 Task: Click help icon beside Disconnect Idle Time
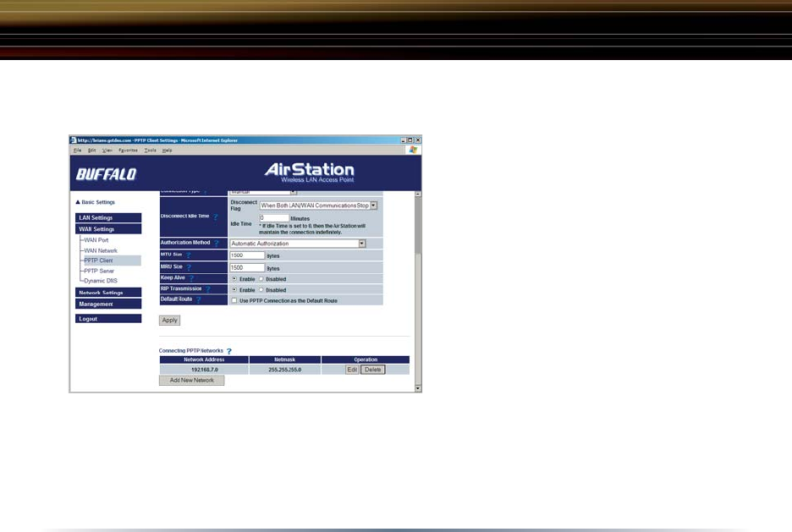[x=216, y=217]
